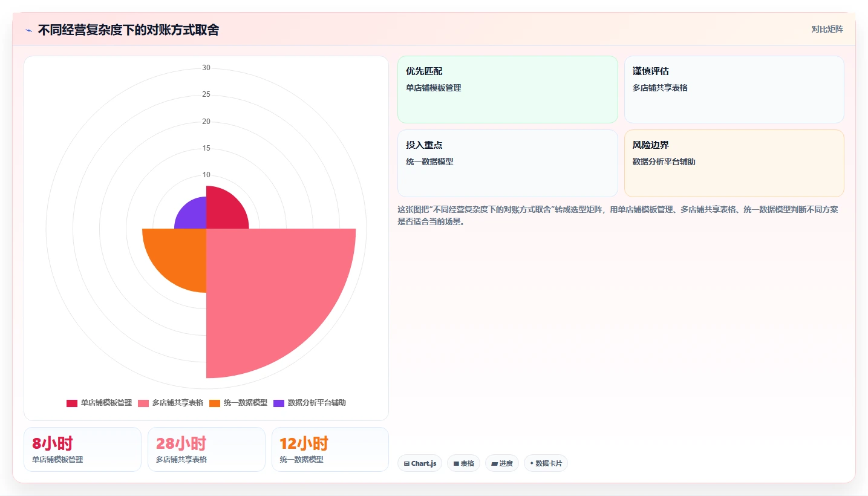Click the icon in the 表格 chip
Screen dimensions: 868x496
click(456, 464)
